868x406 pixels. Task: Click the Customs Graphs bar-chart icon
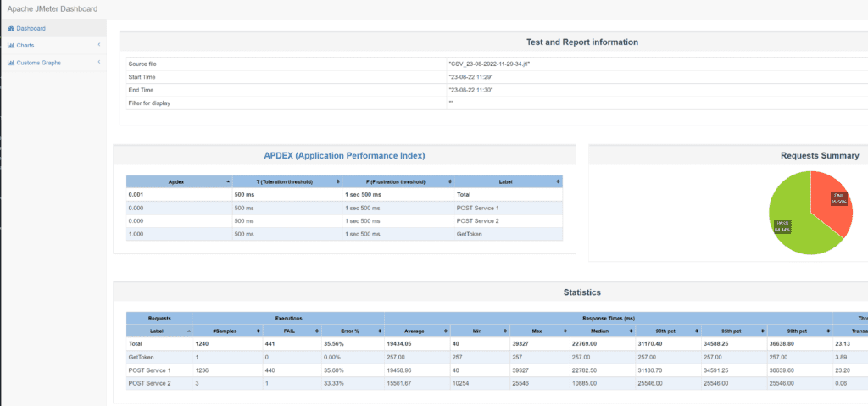coord(11,63)
